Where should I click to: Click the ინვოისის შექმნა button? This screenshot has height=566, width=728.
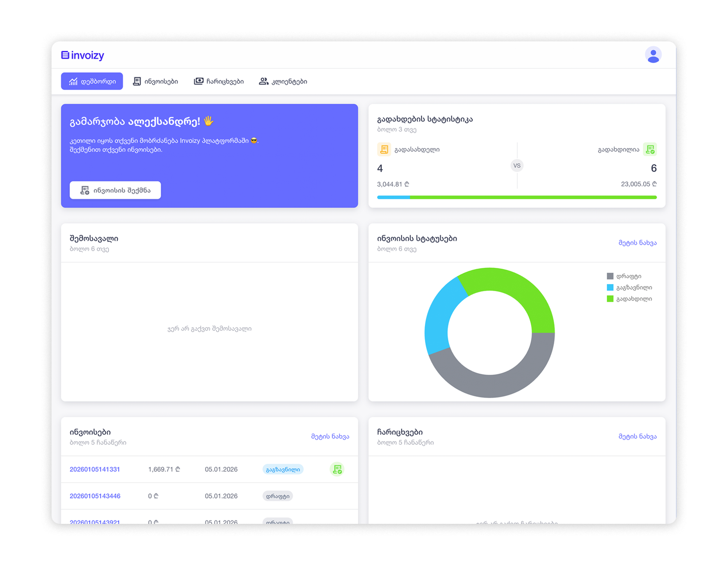[x=115, y=190]
